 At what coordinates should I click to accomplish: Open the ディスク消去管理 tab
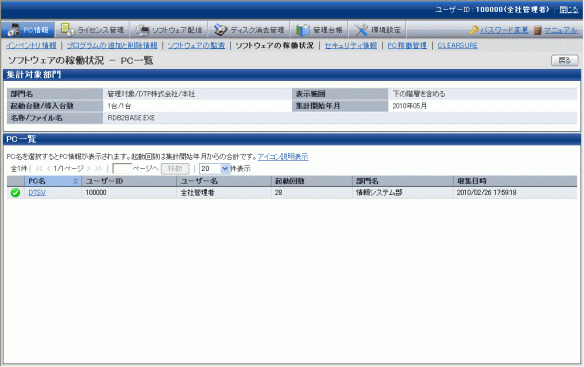(249, 29)
